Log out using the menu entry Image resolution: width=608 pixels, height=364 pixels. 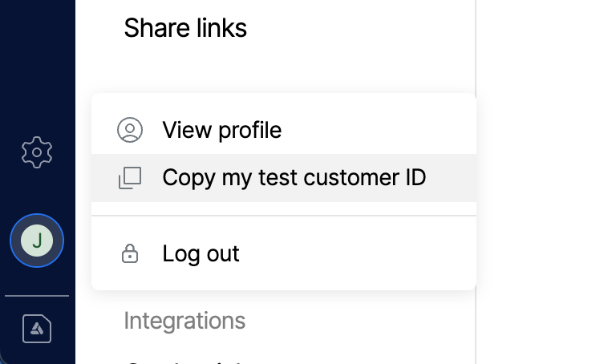click(x=201, y=254)
